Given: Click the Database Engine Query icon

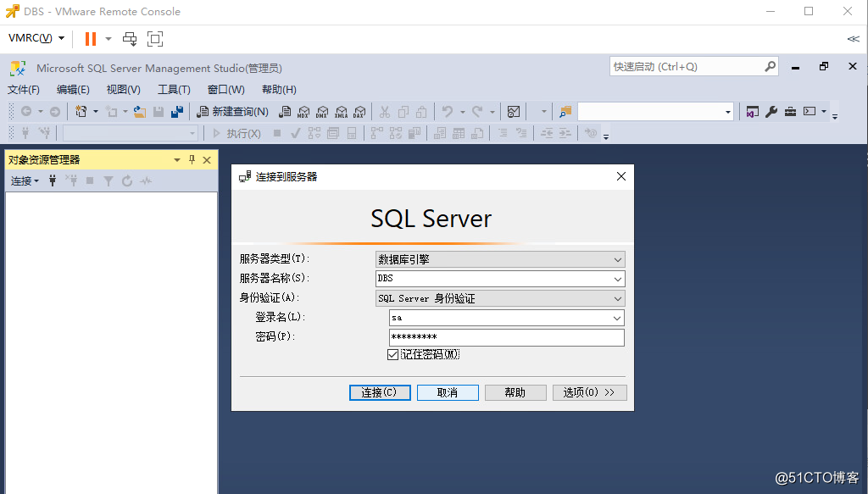Looking at the screenshot, I should [x=285, y=112].
